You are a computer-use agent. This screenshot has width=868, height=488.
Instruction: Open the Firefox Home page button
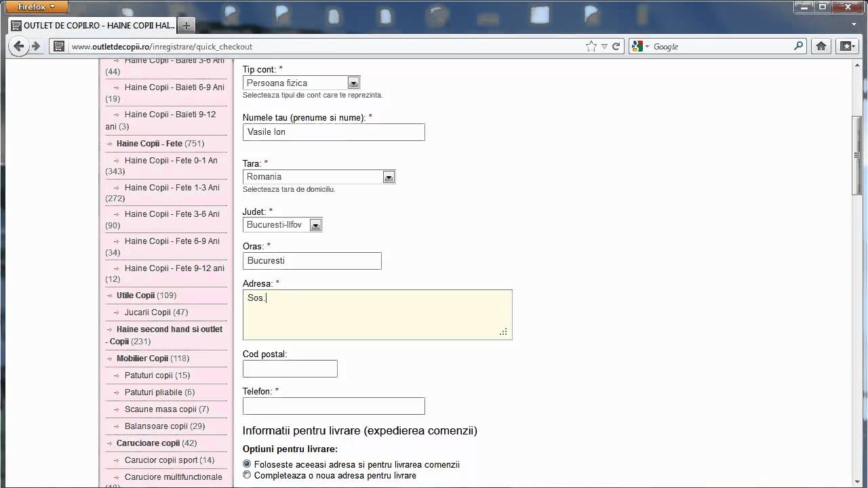coord(821,46)
